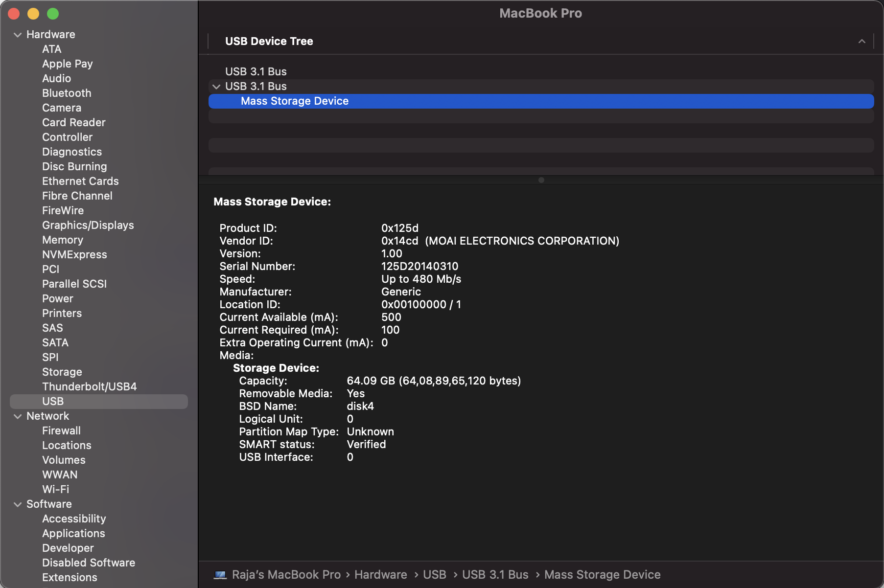The width and height of the screenshot is (884, 588).
Task: View Diagnostics information
Action: (72, 152)
